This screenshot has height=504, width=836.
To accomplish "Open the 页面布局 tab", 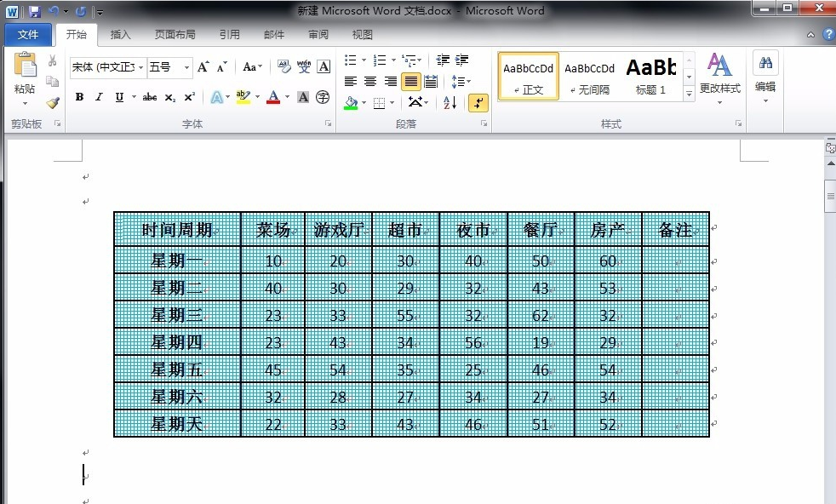I will pos(175,35).
